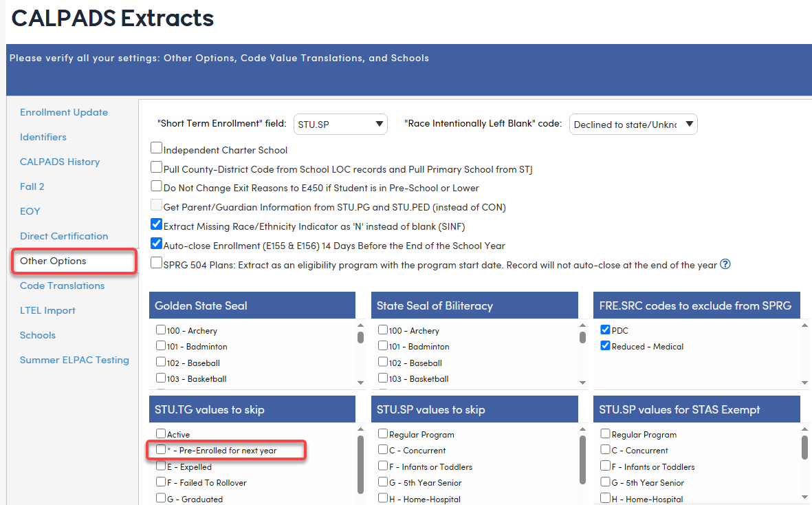Check C - Concurrent under STAS Exempt
Screen dimensions: 812x505
tap(605, 449)
